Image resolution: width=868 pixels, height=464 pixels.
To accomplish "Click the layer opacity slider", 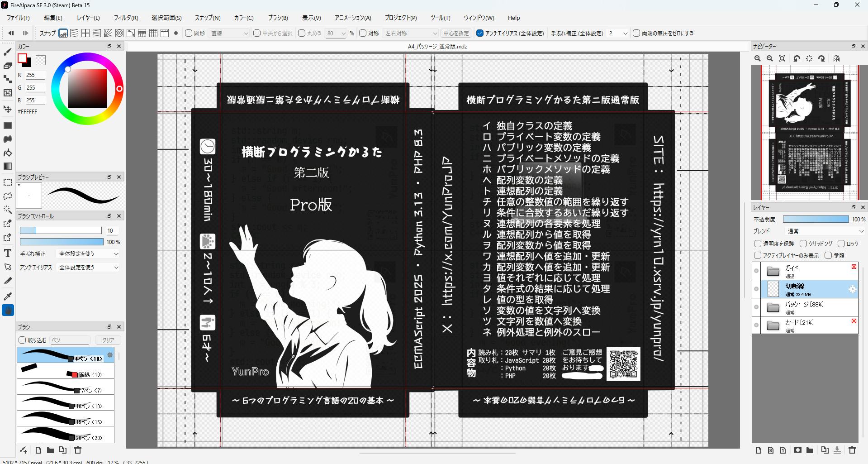I will (x=816, y=219).
